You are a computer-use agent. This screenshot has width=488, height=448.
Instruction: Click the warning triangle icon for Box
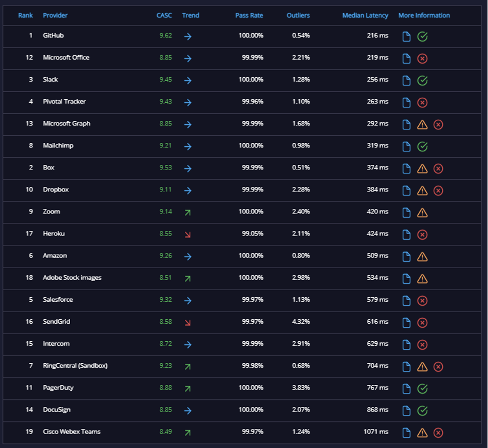[422, 169]
